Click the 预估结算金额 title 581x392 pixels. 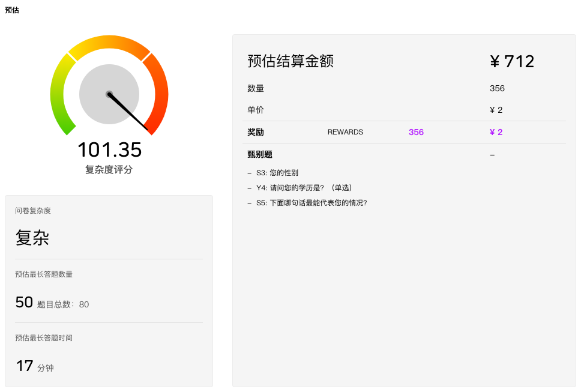coord(290,61)
